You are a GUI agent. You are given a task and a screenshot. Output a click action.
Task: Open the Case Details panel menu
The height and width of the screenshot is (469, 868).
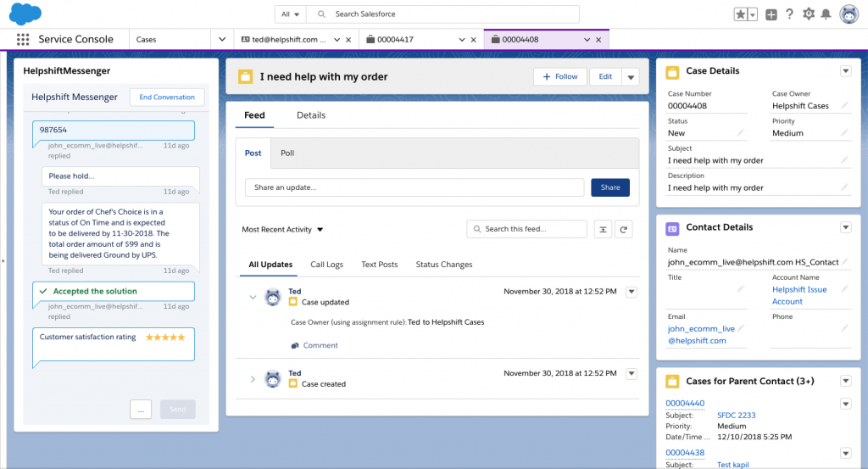coord(845,71)
